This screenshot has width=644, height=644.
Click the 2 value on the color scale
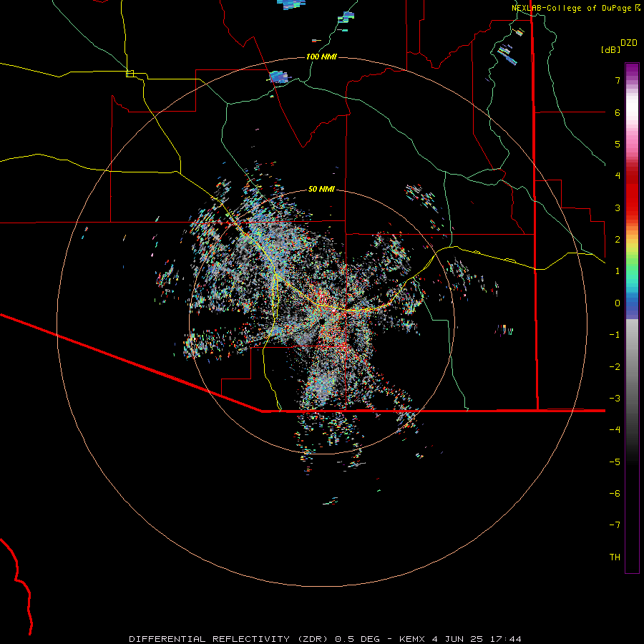618,240
